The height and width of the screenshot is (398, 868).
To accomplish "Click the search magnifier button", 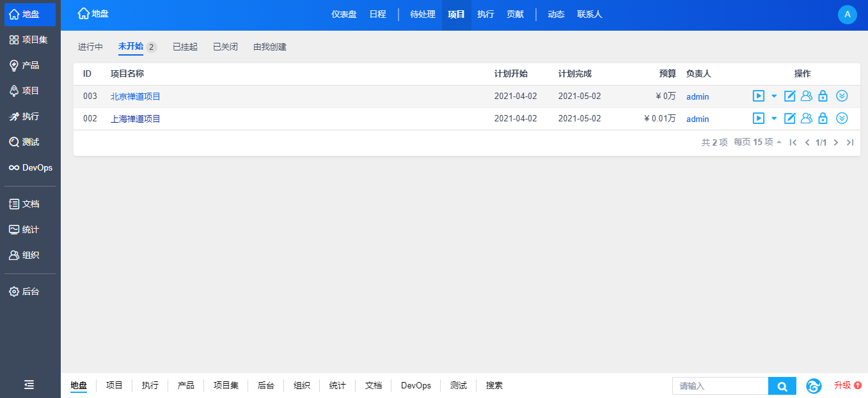I will pos(782,386).
